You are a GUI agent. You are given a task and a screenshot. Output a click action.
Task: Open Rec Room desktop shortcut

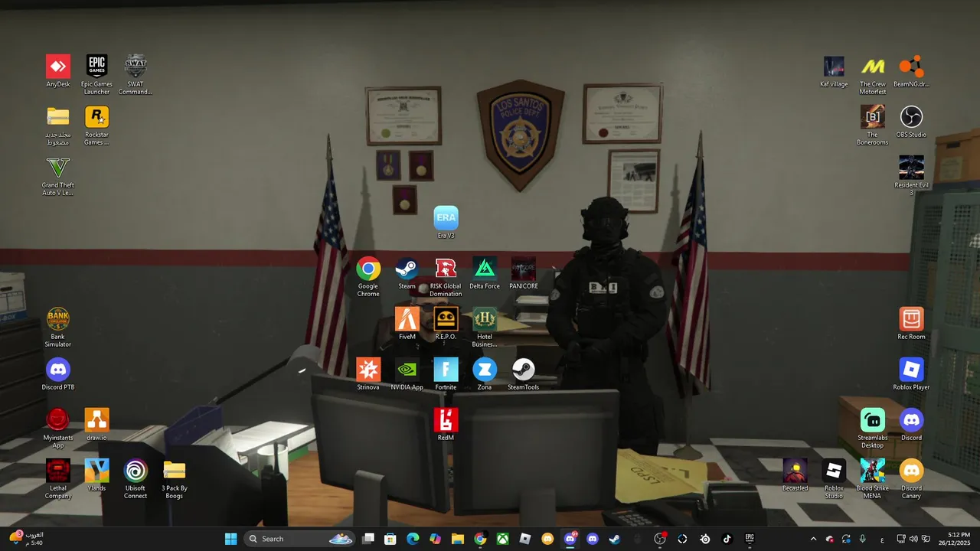coord(911,324)
